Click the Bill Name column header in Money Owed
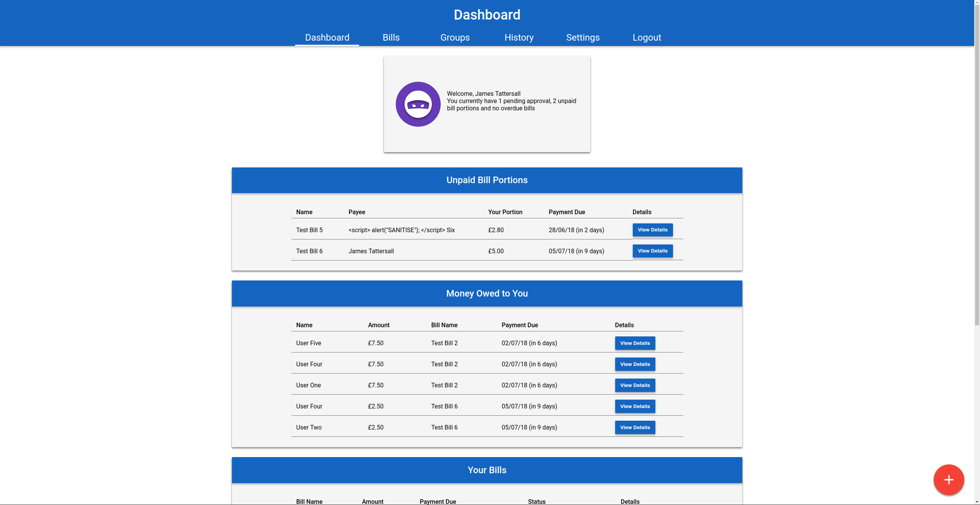The height and width of the screenshot is (505, 980). 444,325
